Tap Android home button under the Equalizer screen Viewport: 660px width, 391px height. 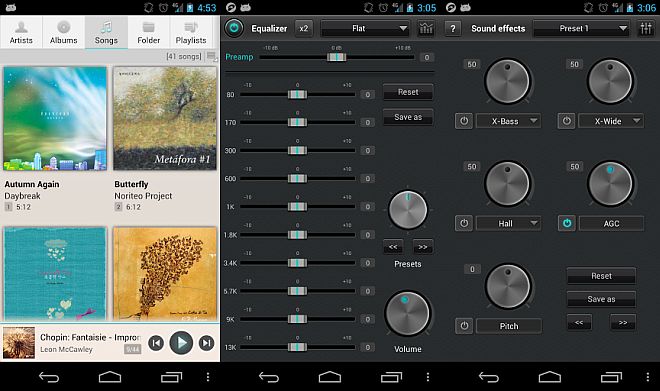tap(330, 377)
